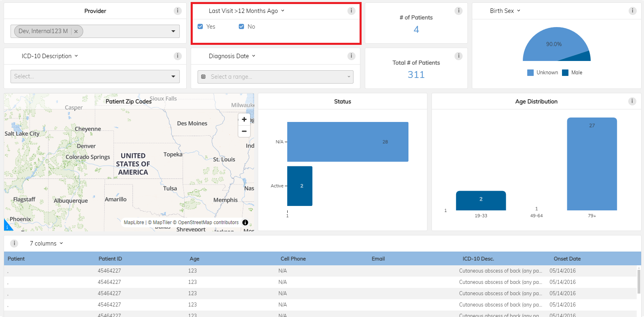Open info icon on Last Visit panel
Viewport: 644px width, 317px height.
coord(351,11)
